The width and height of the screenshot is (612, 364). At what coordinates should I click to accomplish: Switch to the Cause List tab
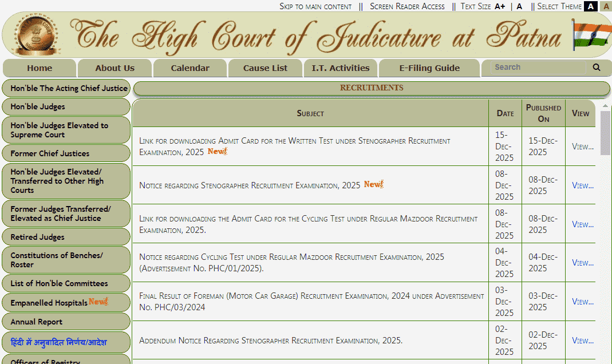click(x=265, y=68)
